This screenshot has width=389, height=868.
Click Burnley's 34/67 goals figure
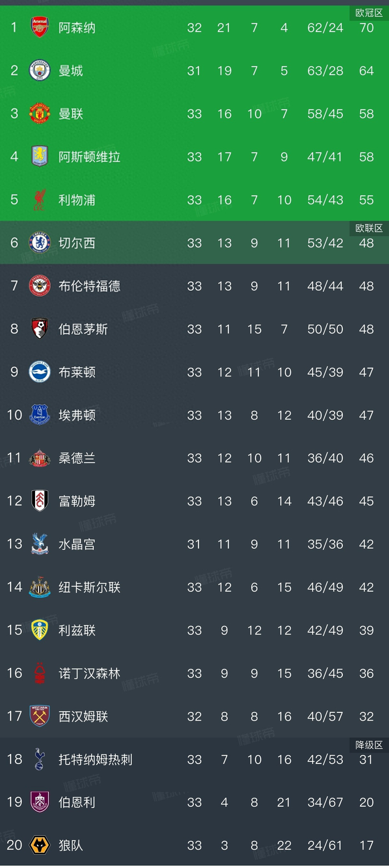coord(325,802)
